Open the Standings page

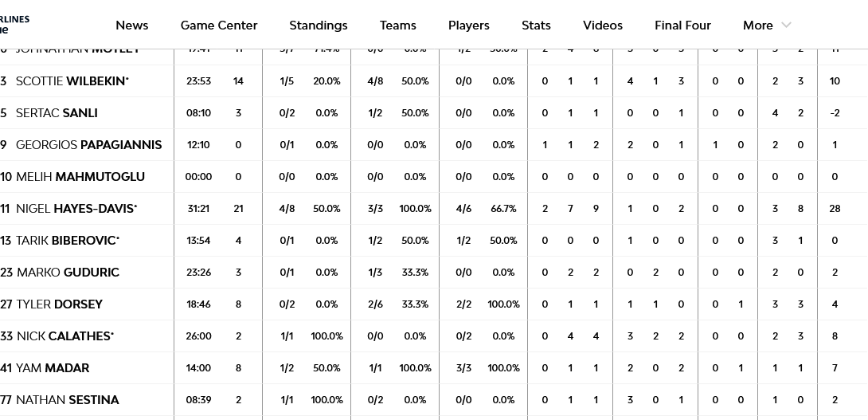pos(318,26)
